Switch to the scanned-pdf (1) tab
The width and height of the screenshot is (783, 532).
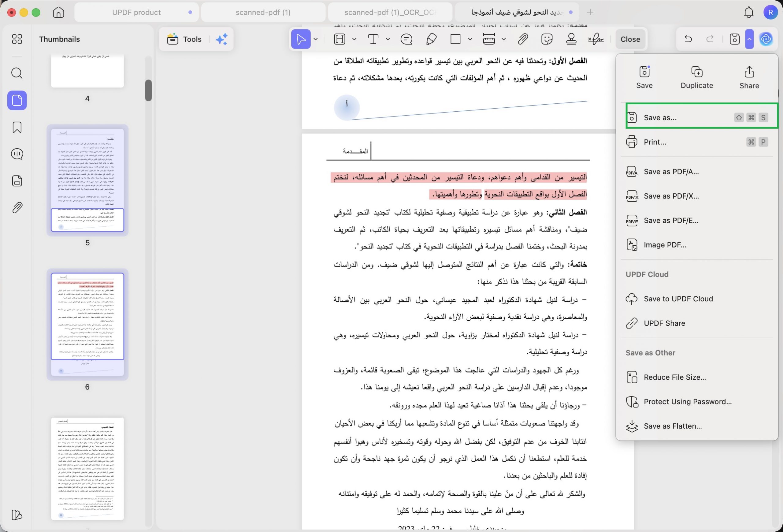pyautogui.click(x=263, y=12)
